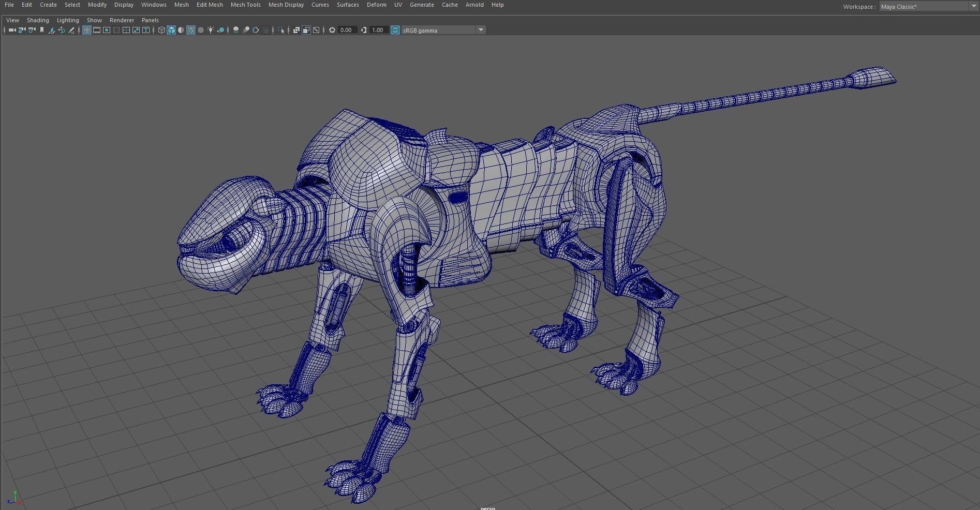
Task: Toggle X-Ray Active Components icon
Action: point(306,30)
